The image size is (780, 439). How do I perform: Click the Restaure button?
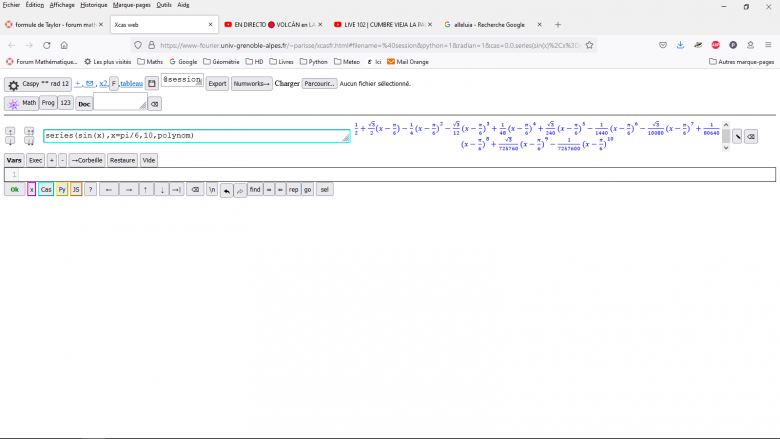tap(122, 160)
